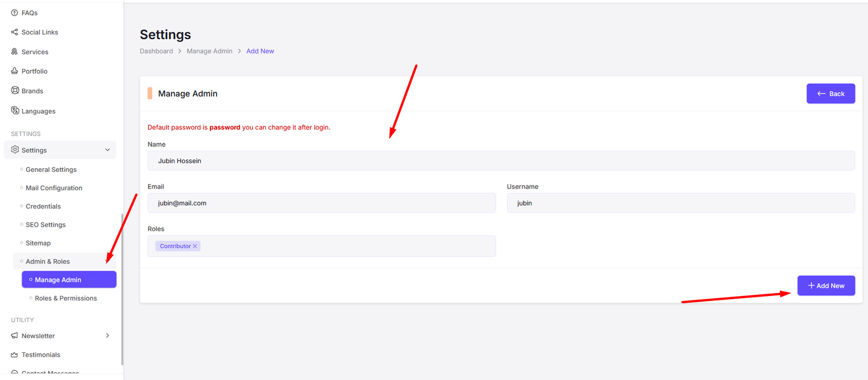Image resolution: width=868 pixels, height=380 pixels.
Task: Open Mail Configuration settings
Action: tap(54, 188)
